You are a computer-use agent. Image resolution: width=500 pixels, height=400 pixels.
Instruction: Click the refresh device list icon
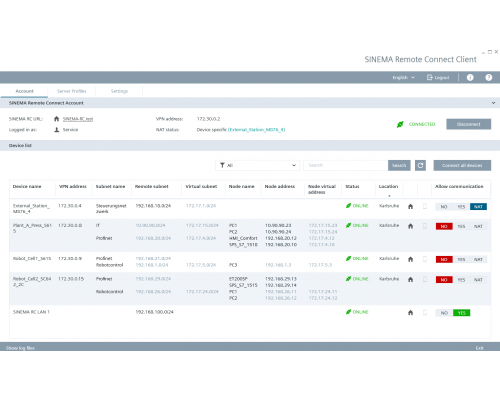420,165
